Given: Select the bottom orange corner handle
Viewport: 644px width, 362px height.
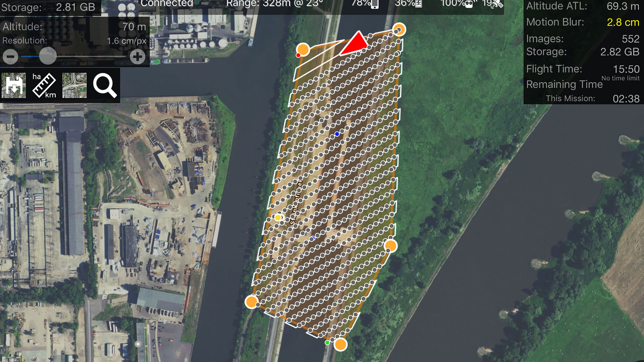Looking at the screenshot, I should tap(340, 344).
